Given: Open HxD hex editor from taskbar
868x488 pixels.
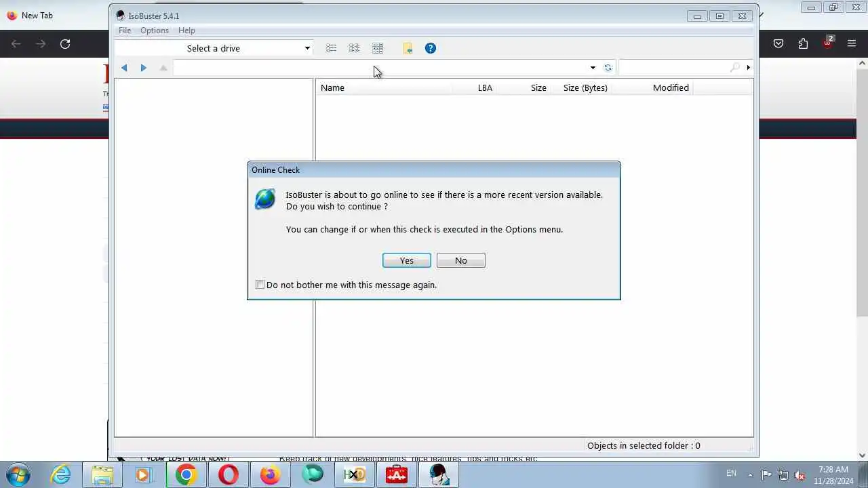Looking at the screenshot, I should coord(354,474).
